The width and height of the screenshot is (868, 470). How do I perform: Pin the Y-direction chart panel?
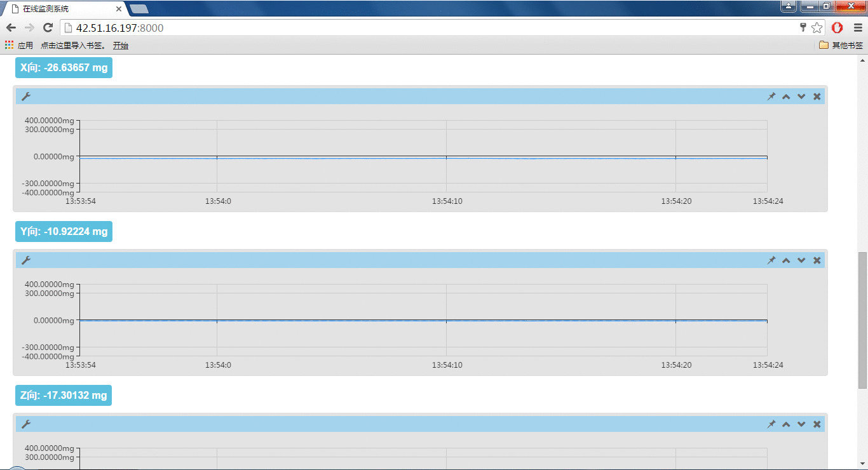click(771, 260)
